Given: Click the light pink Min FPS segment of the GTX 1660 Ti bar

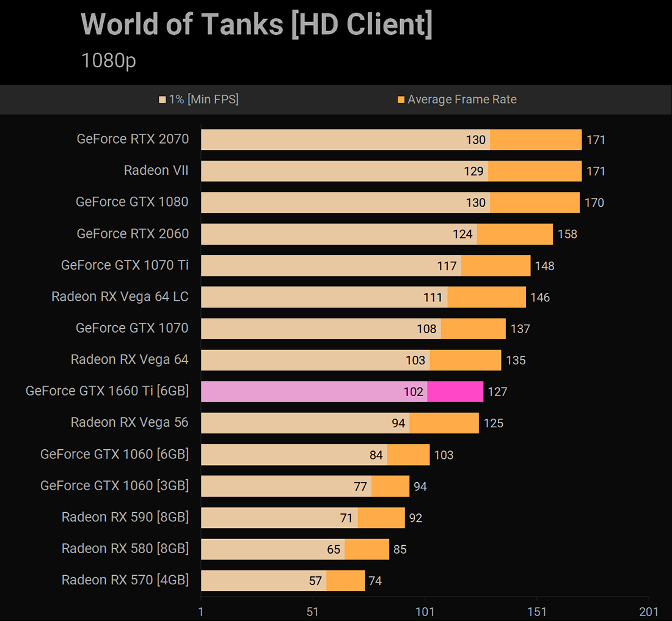Looking at the screenshot, I should point(314,392).
